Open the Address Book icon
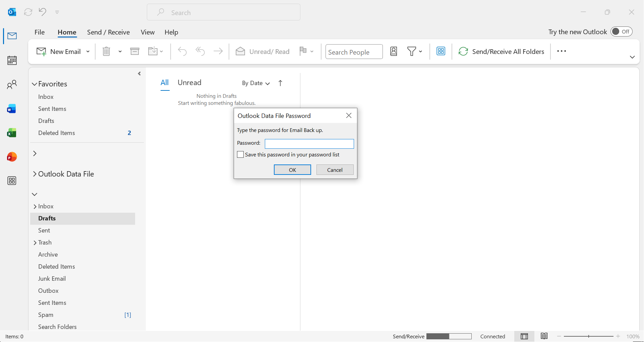This screenshot has width=644, height=342. pyautogui.click(x=394, y=51)
